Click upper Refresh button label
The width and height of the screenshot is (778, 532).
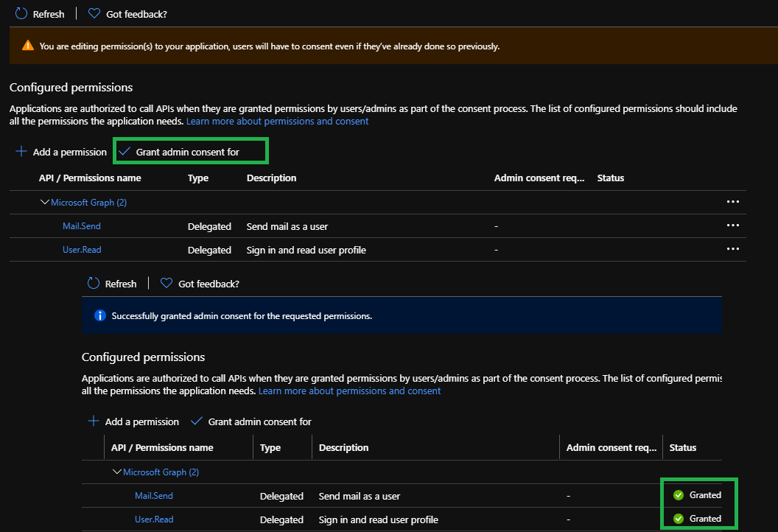pyautogui.click(x=49, y=15)
